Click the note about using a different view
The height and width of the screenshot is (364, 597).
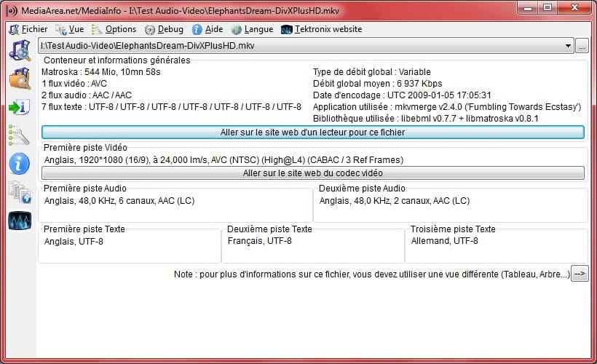[372, 274]
